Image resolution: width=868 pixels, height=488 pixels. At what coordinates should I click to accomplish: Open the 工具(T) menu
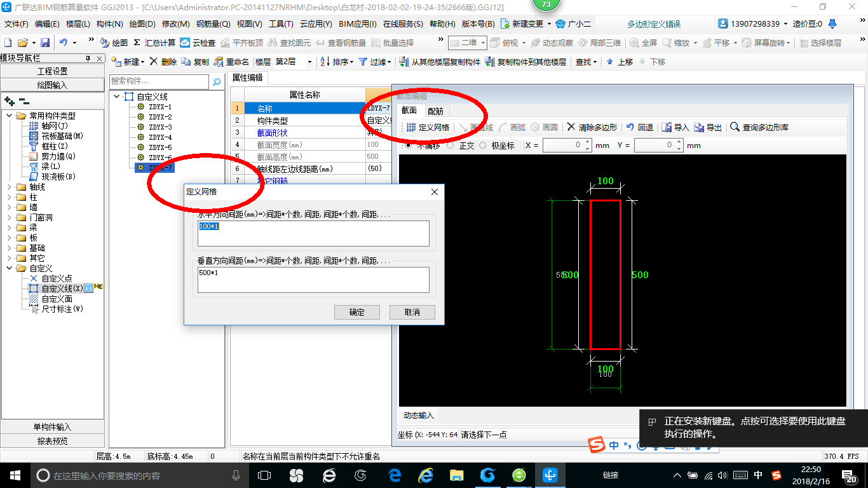[281, 24]
